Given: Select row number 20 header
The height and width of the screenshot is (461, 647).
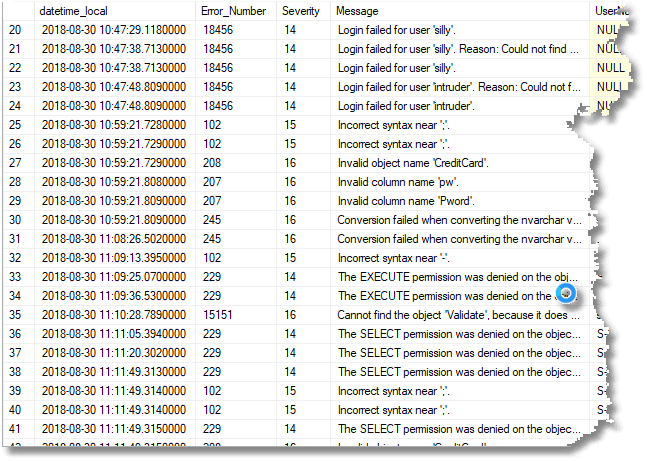Looking at the screenshot, I should pyautogui.click(x=19, y=30).
